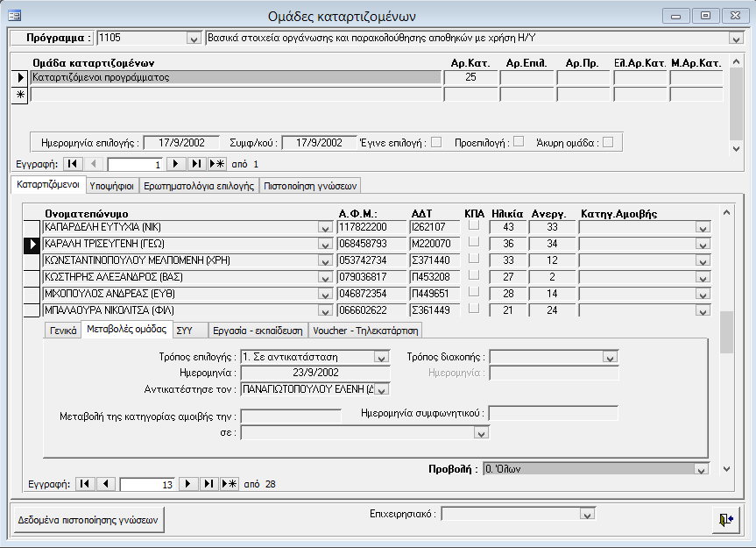
Task: Add new record in upper navigator
Action: click(x=217, y=164)
